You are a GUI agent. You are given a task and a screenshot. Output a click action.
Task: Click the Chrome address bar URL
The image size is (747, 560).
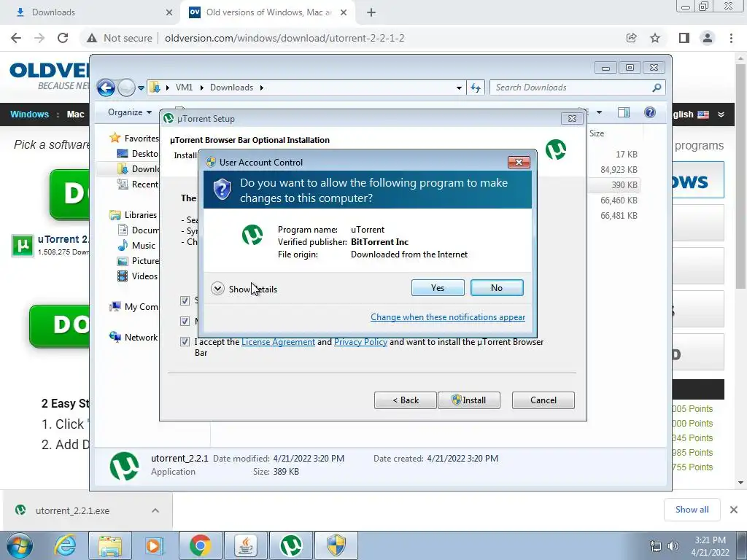[x=285, y=38]
